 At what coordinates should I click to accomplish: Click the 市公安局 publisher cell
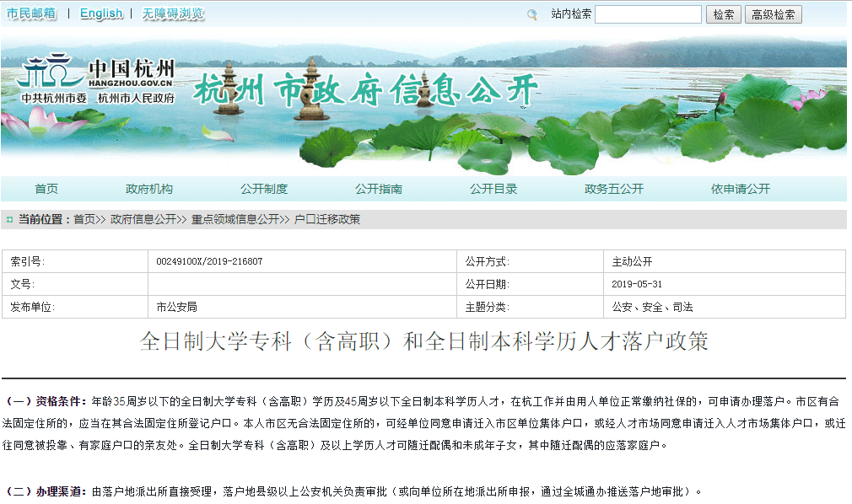tap(302, 307)
